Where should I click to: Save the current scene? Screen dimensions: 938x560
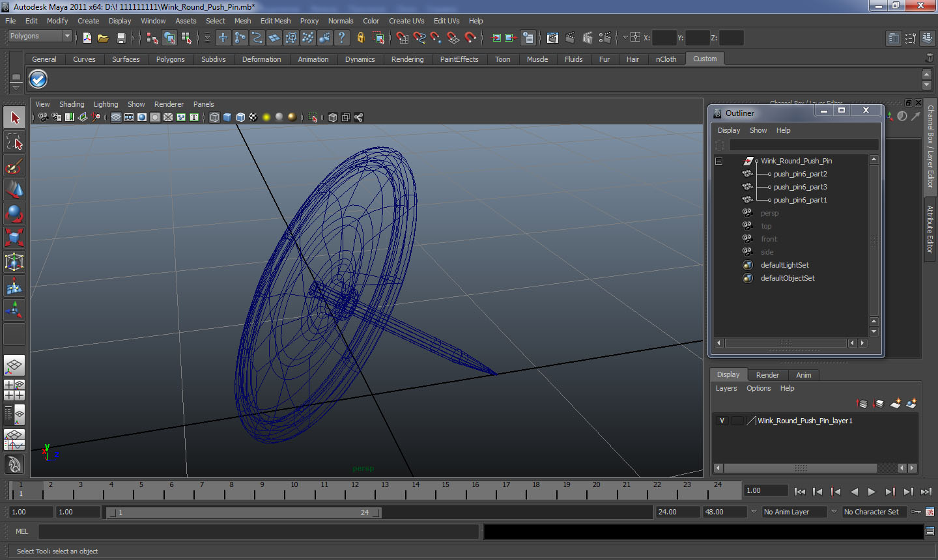(121, 38)
